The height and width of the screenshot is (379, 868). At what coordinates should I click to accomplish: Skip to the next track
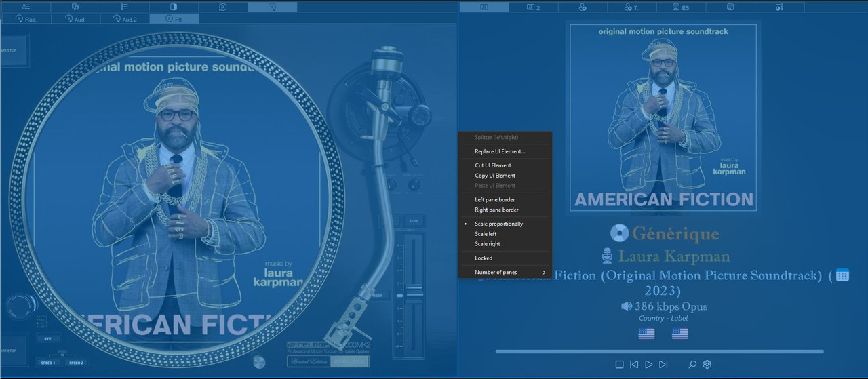click(663, 365)
